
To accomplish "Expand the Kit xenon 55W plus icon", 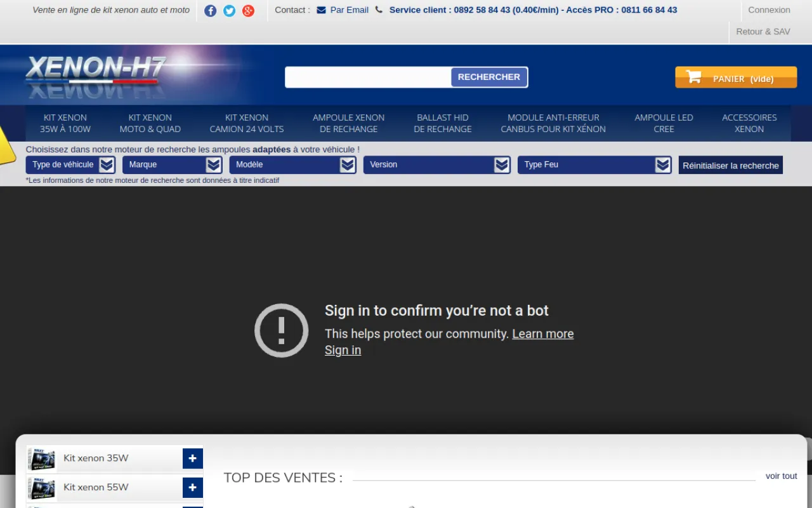I will point(193,488).
